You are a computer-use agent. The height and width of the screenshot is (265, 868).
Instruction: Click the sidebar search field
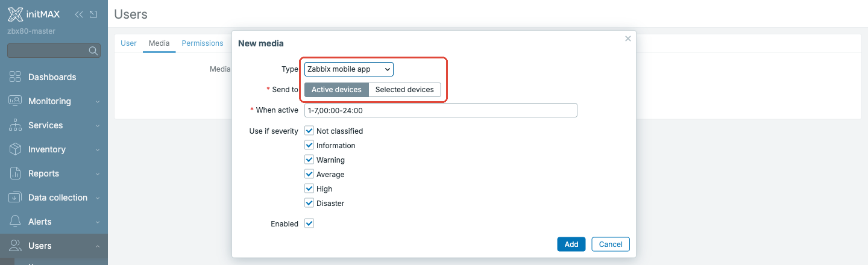54,51
